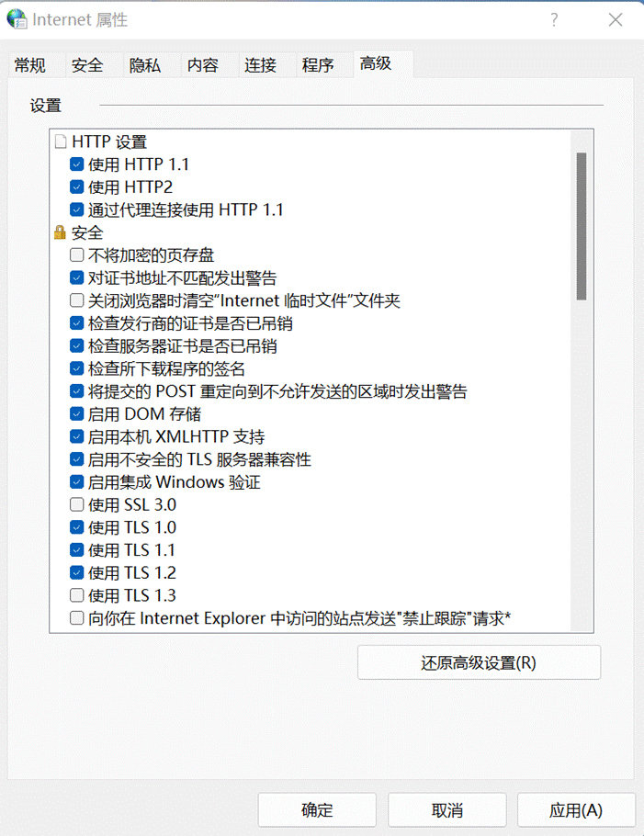Uncheck 启用 DOM 存储 option

click(x=77, y=414)
